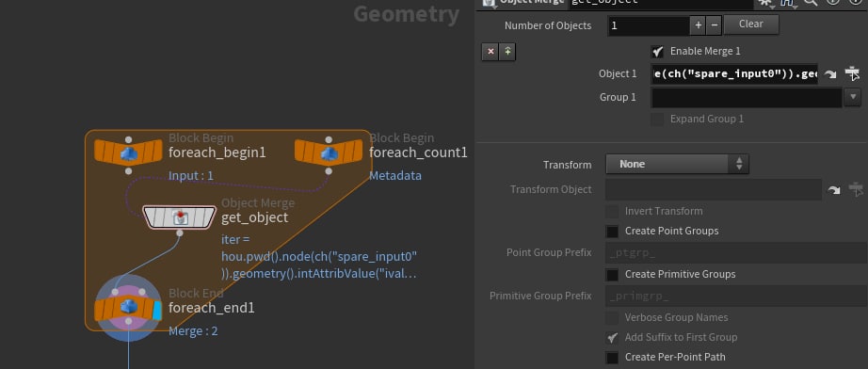Click the Object 1 expression field

734,73
